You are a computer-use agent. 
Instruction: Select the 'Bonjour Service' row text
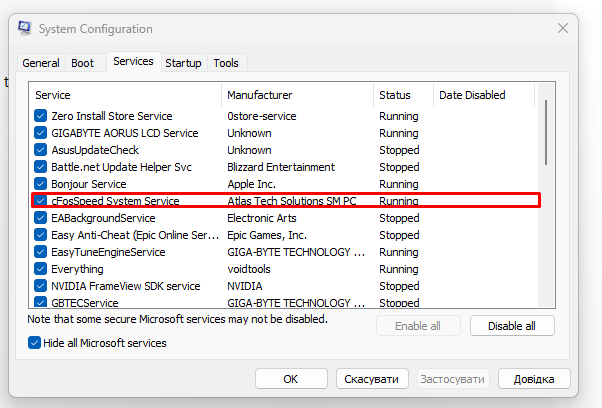pyautogui.click(x=89, y=184)
